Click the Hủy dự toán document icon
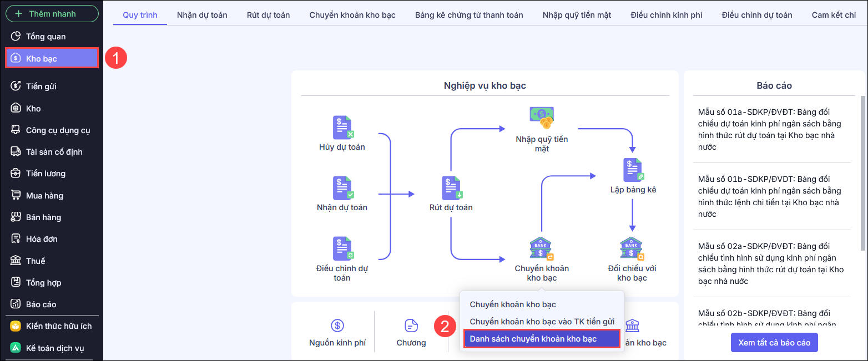 point(342,128)
